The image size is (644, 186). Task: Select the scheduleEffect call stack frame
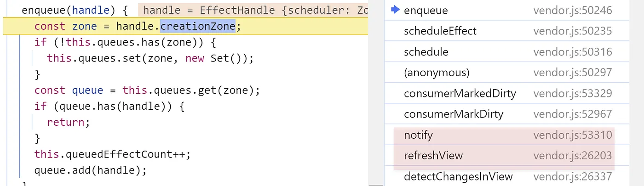pos(507,31)
